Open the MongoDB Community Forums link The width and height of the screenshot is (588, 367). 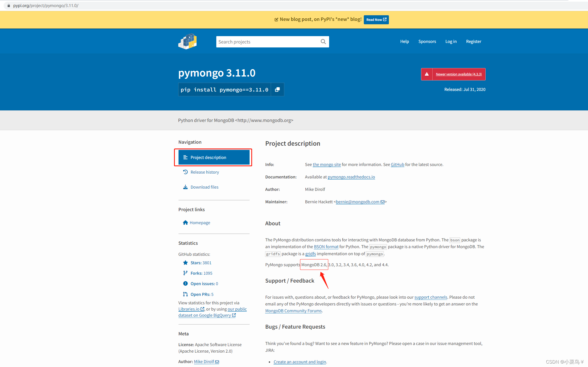[x=293, y=311]
